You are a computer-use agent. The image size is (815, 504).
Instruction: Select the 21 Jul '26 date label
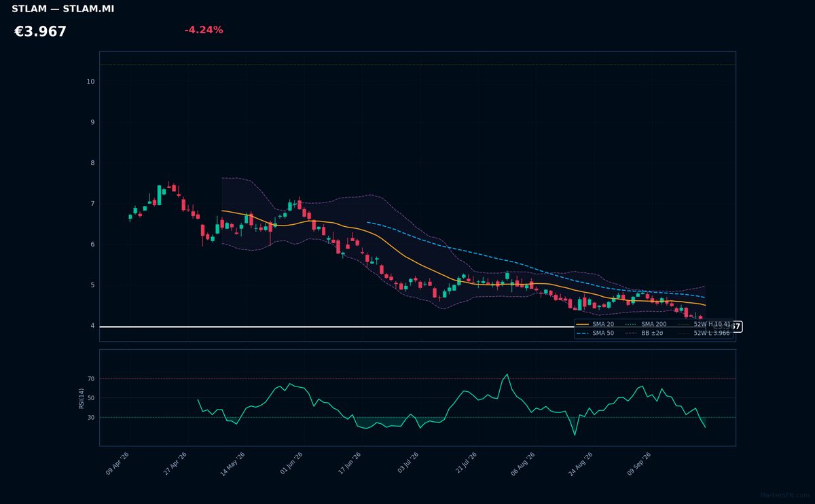(465, 464)
